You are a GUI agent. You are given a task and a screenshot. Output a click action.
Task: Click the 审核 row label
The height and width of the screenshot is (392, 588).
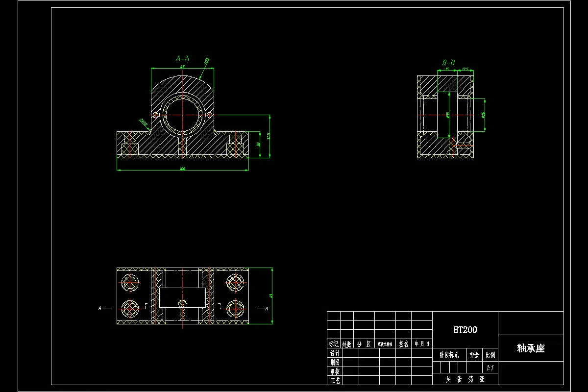click(x=335, y=371)
